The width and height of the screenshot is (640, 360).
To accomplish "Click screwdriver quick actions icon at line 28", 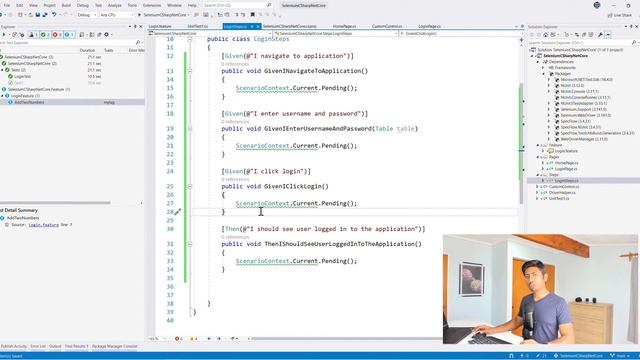I will tap(178, 212).
